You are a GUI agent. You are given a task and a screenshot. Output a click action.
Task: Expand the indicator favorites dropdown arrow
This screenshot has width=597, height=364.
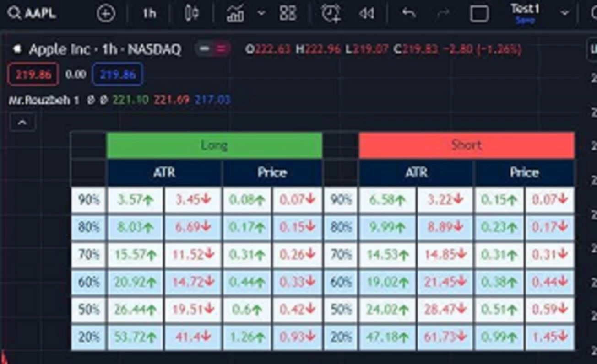pyautogui.click(x=261, y=13)
